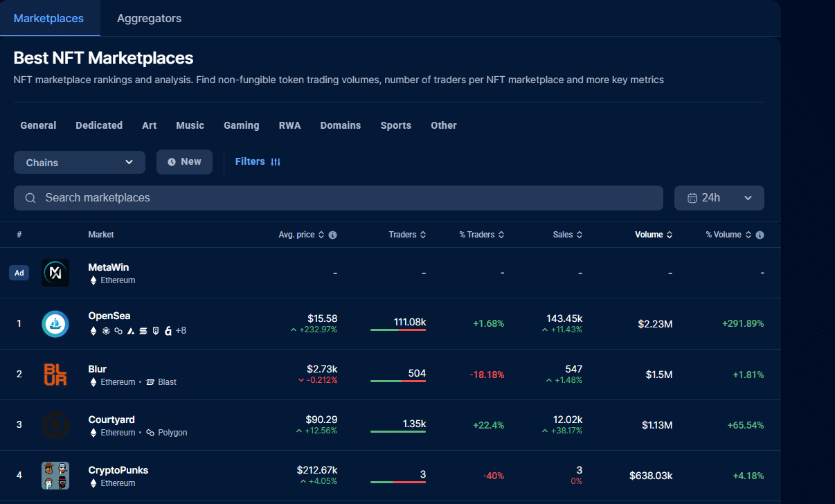Click OpenSea volume value $2.23M

tap(655, 323)
